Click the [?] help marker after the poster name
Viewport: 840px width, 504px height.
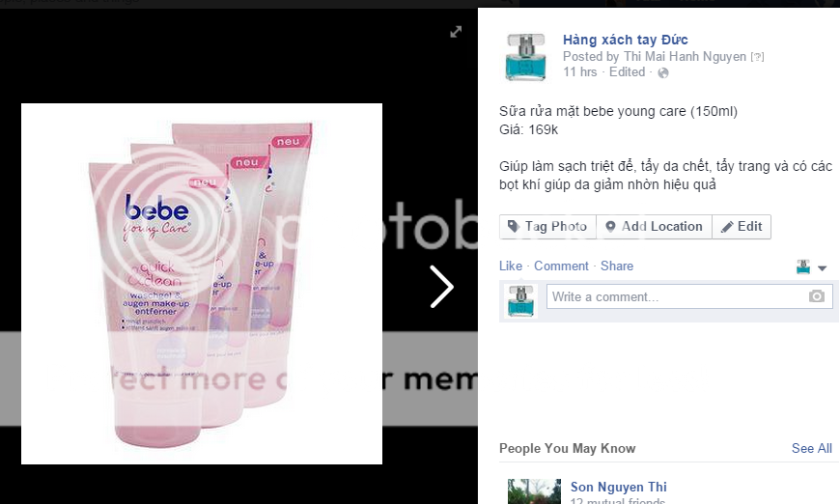pyautogui.click(x=758, y=57)
